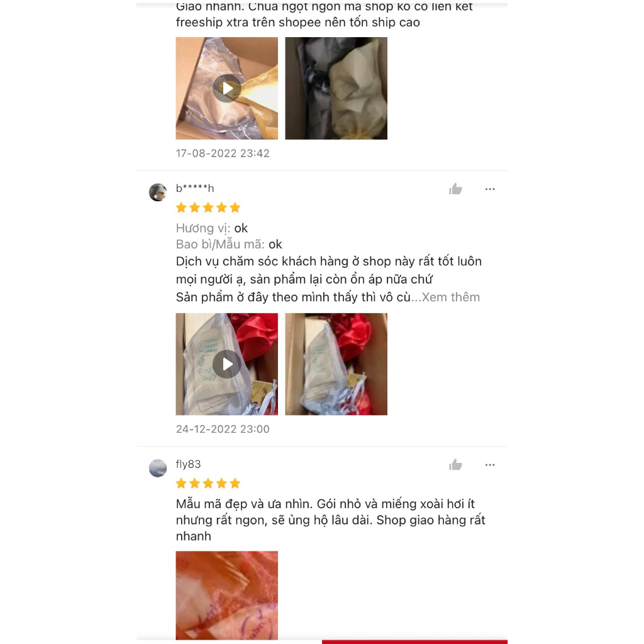
Task: Select fly83's review text about Mẫu mã đẹp
Action: [x=331, y=520]
